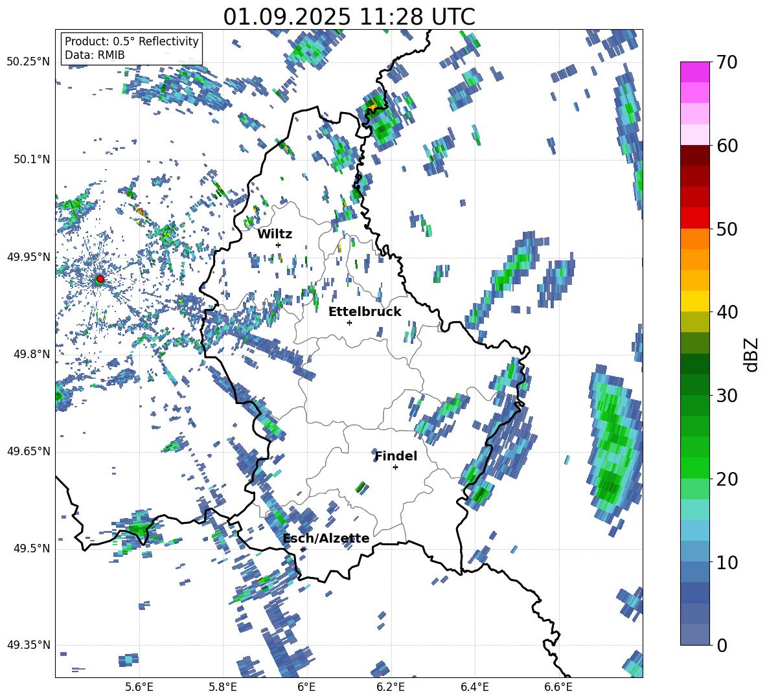
Task: Click the 6°E longitude label
Action: pos(306,687)
